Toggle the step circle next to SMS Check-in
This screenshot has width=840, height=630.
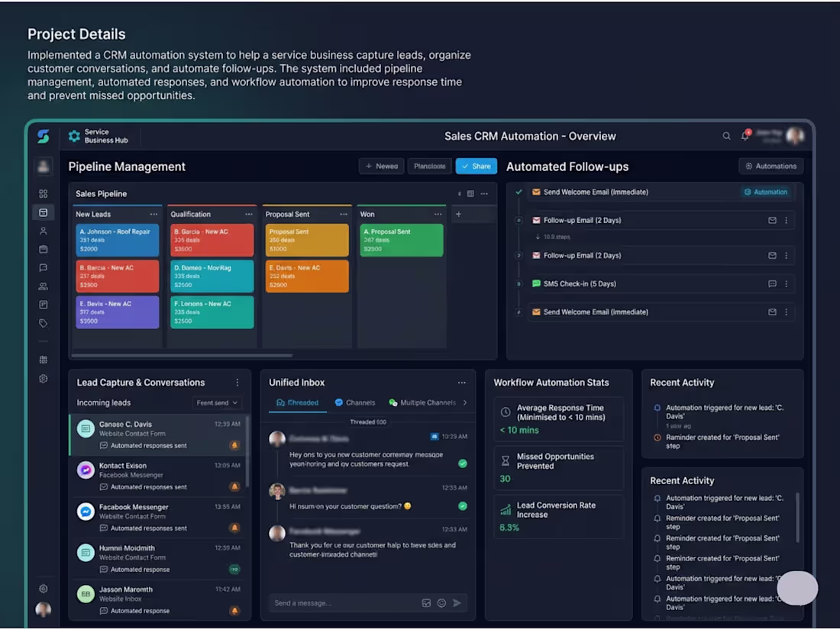519,283
